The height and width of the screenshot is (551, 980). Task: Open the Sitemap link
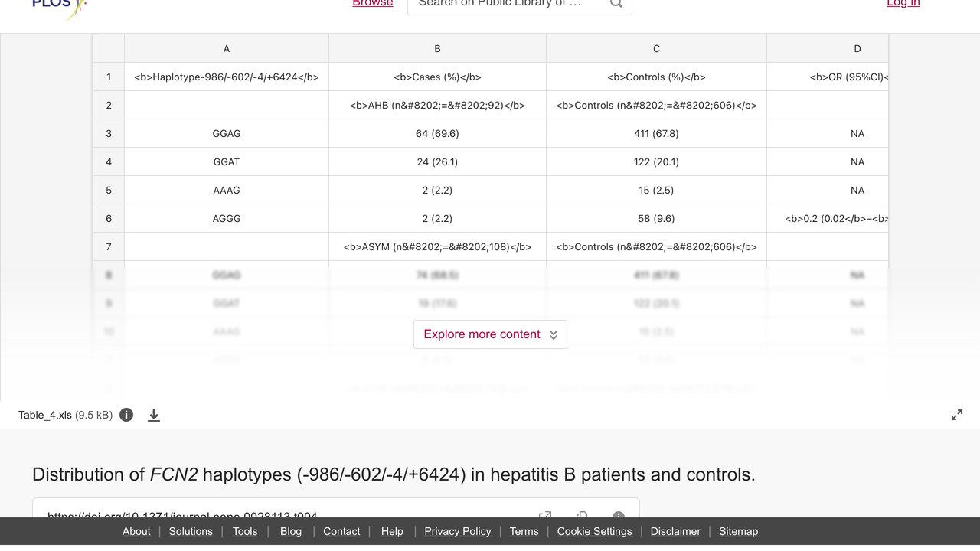(738, 531)
